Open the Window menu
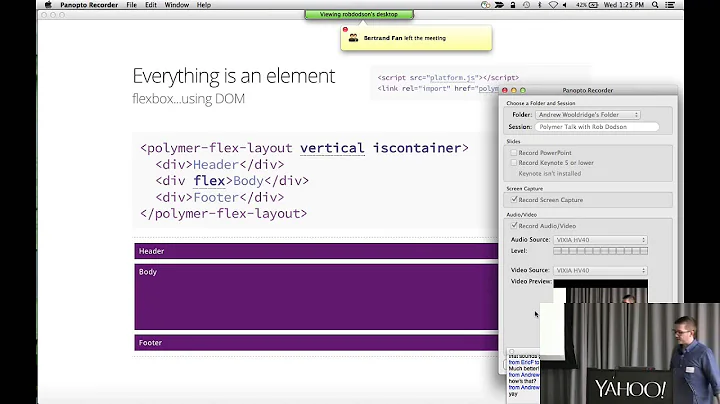The image size is (720, 404). coord(177,5)
